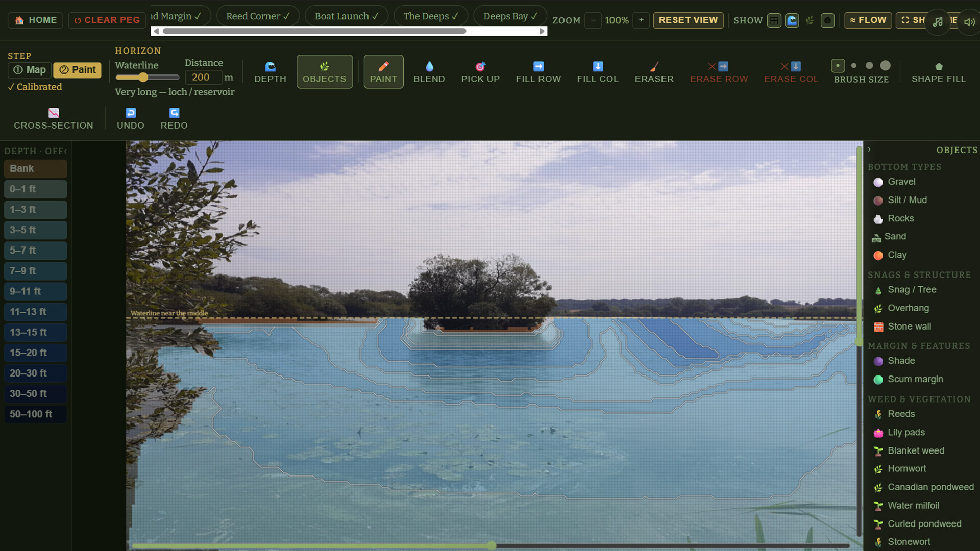
Task: Click the Distance input field
Action: 203,78
